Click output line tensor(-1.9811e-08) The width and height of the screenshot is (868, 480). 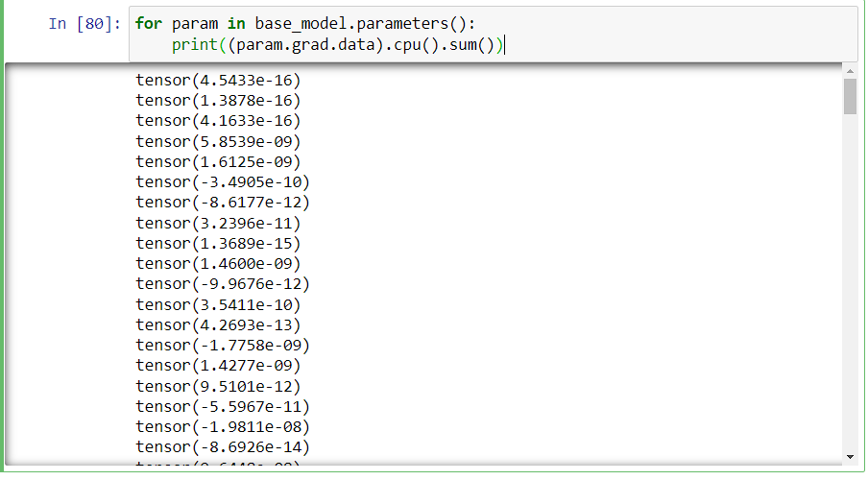click(x=223, y=426)
